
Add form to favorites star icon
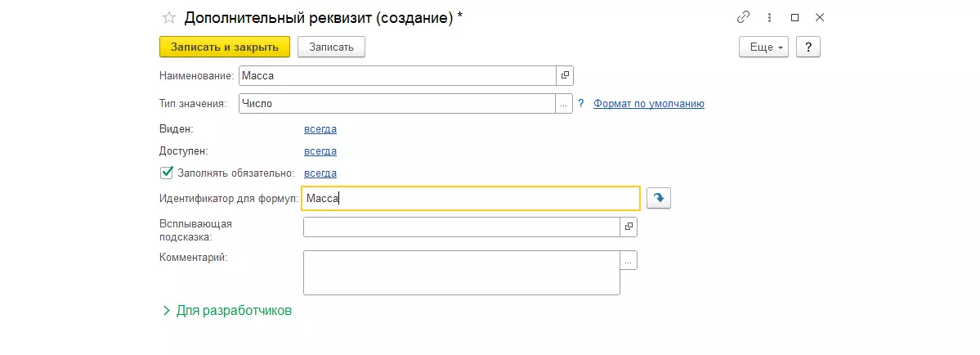tap(169, 17)
